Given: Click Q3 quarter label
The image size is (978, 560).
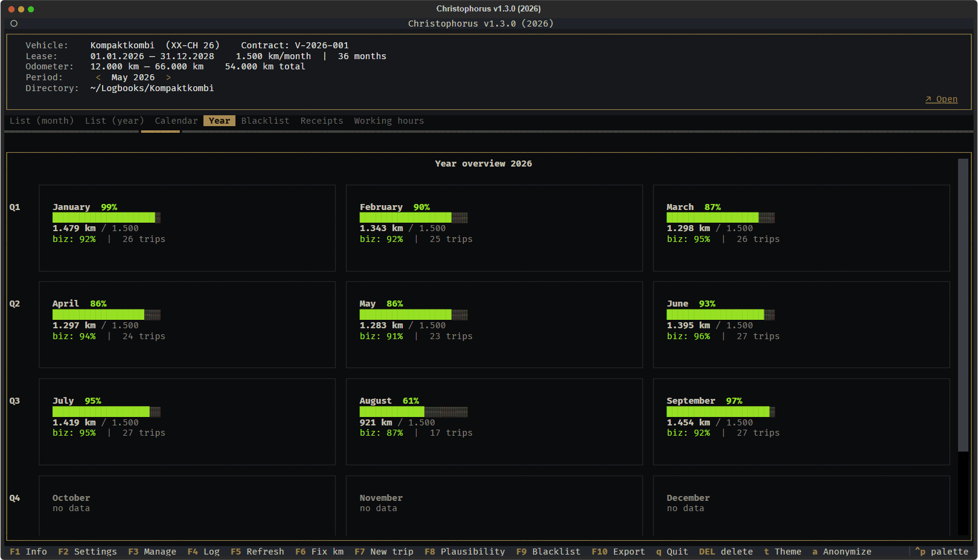Looking at the screenshot, I should pos(14,401).
